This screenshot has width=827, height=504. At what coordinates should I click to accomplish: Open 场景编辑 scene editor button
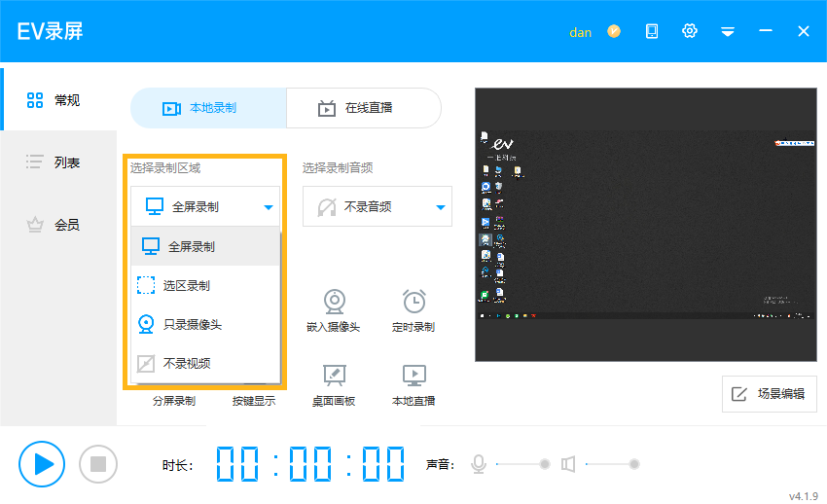tap(769, 394)
